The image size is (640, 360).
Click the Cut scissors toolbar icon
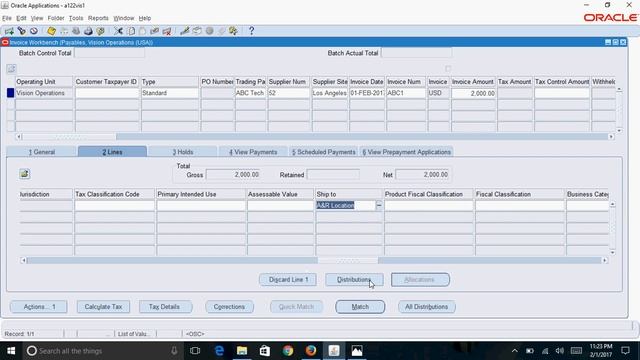[118, 31]
